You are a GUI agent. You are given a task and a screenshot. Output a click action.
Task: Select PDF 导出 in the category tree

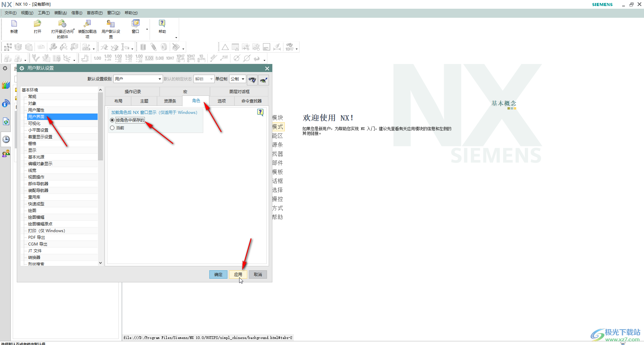tap(37, 237)
